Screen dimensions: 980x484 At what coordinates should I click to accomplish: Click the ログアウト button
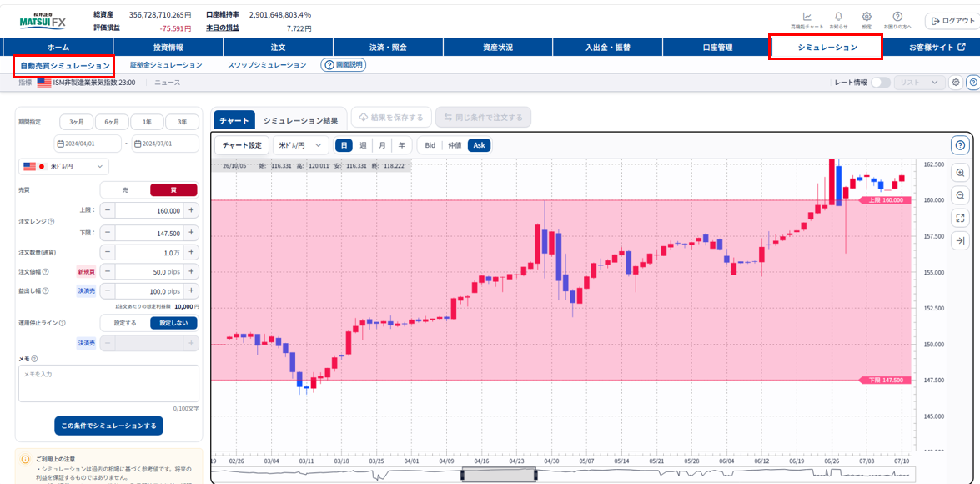click(x=949, y=21)
